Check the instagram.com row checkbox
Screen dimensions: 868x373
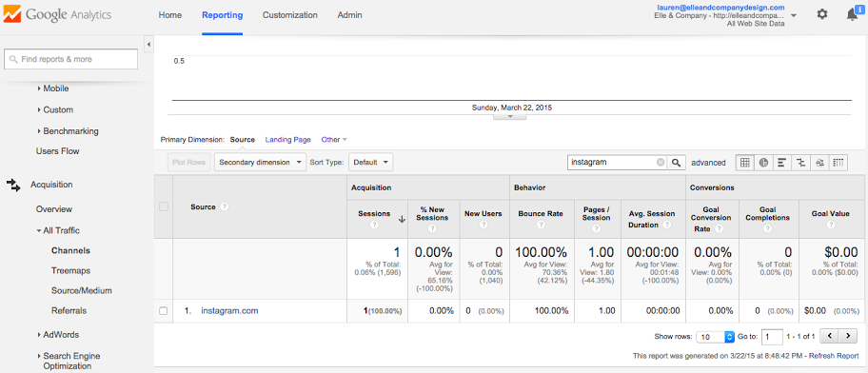click(x=164, y=311)
